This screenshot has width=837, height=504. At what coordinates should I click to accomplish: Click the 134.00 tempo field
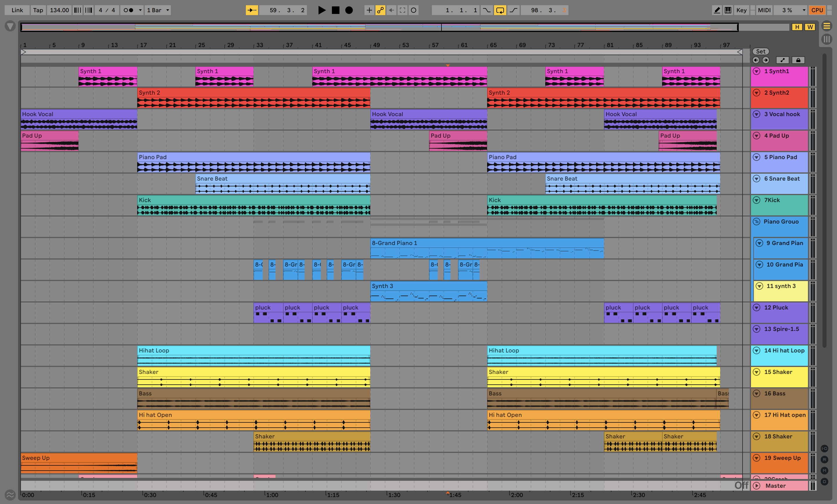[x=60, y=10]
